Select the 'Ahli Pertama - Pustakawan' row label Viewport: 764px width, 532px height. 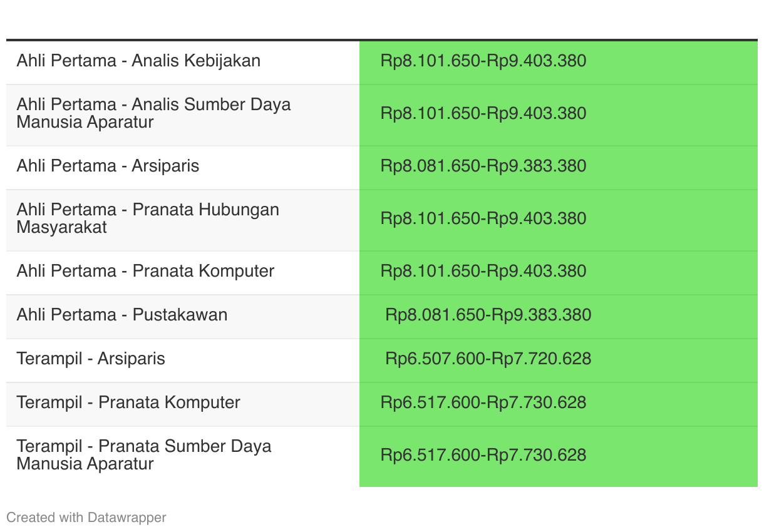[x=122, y=315]
